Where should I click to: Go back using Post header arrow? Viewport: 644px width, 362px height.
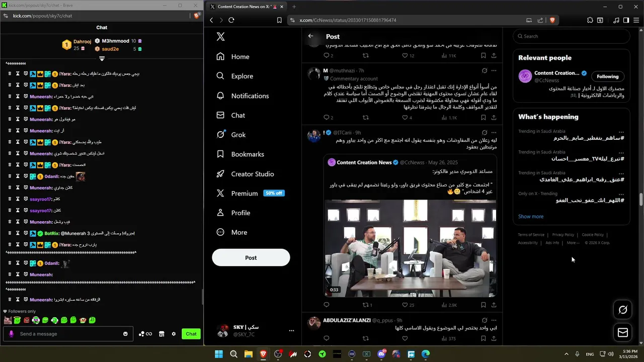click(x=311, y=36)
